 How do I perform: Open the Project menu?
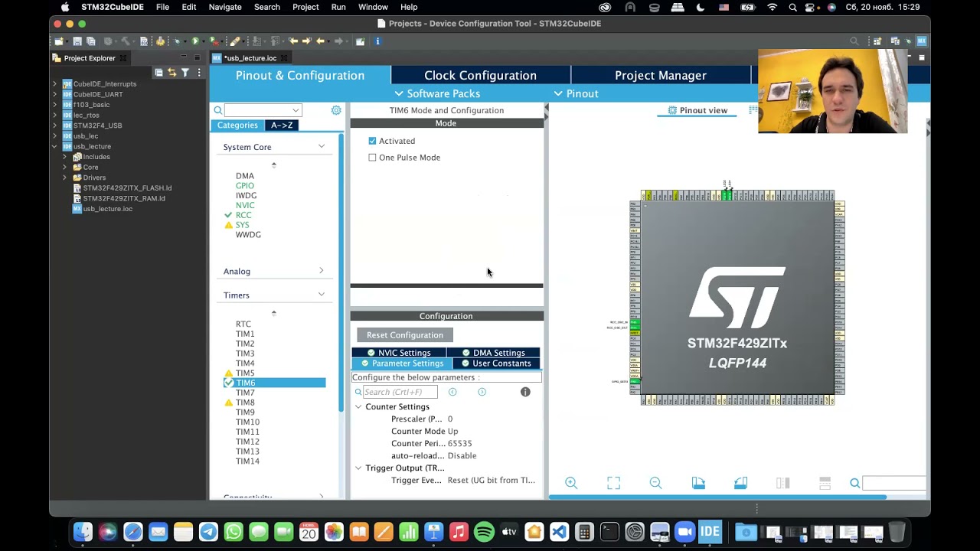point(305,7)
